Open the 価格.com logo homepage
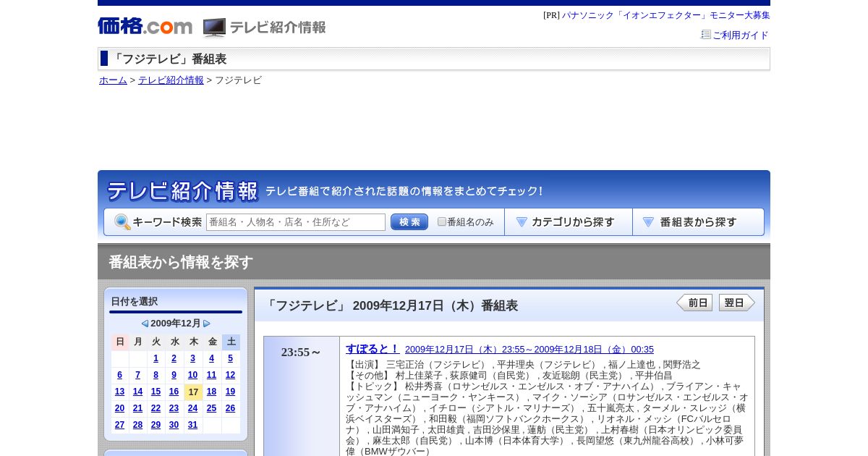 point(145,27)
